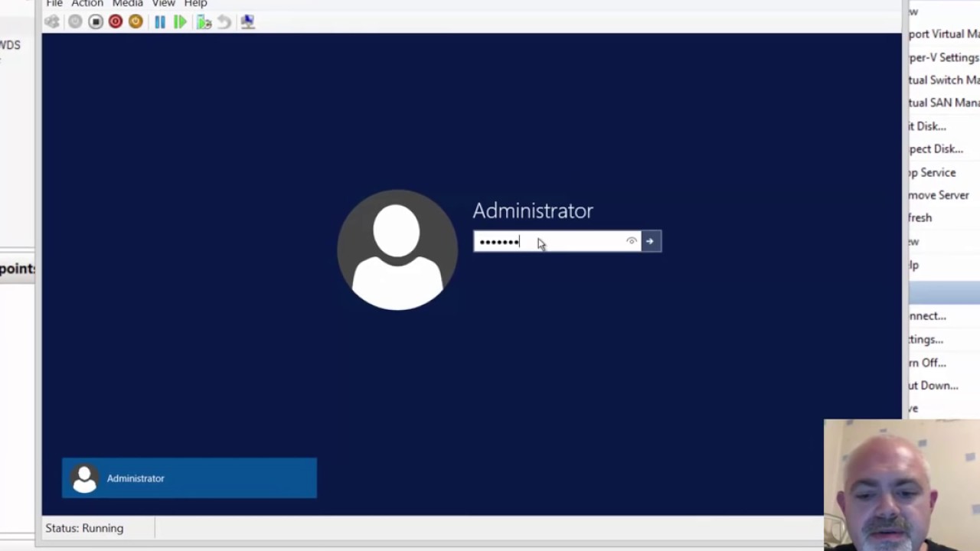Open Virtual Switch Manager in actions pane
Viewport: 980px width, 551px height.
point(944,80)
